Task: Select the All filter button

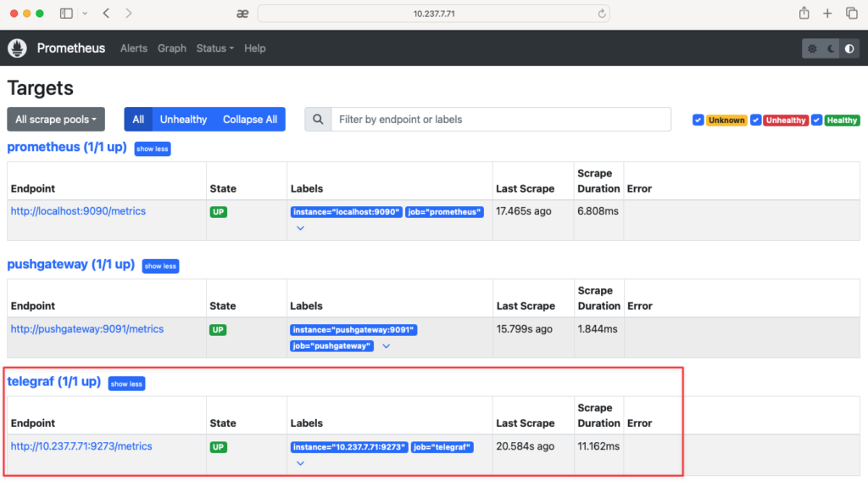Action: pos(138,119)
